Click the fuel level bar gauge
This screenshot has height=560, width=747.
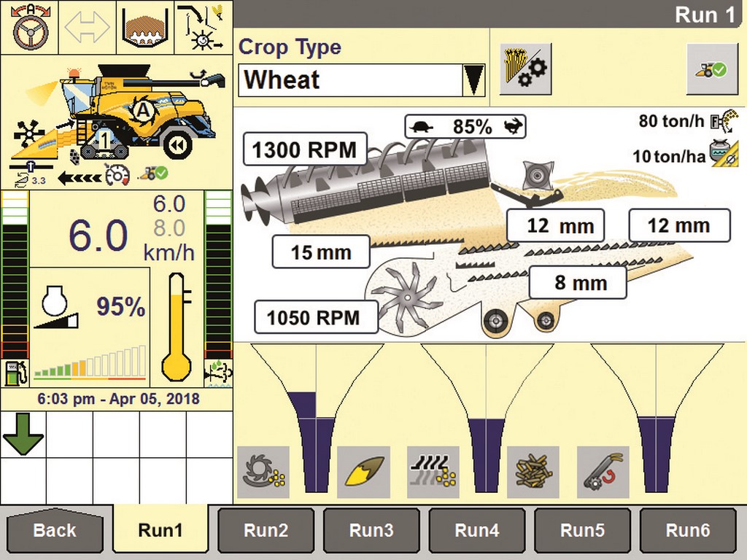[x=15, y=275]
